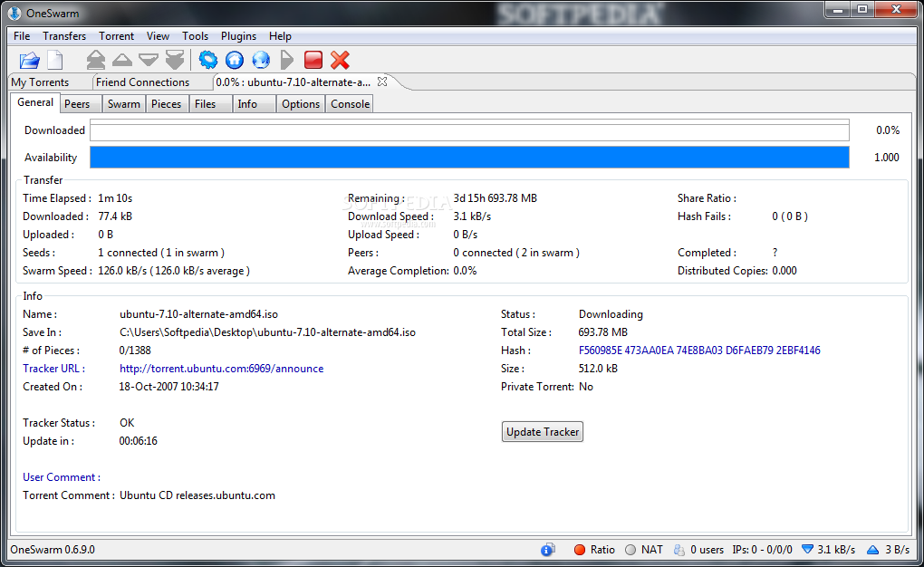This screenshot has width=924, height=567.
Task: Click the Downloaded progress bar
Action: pos(469,130)
